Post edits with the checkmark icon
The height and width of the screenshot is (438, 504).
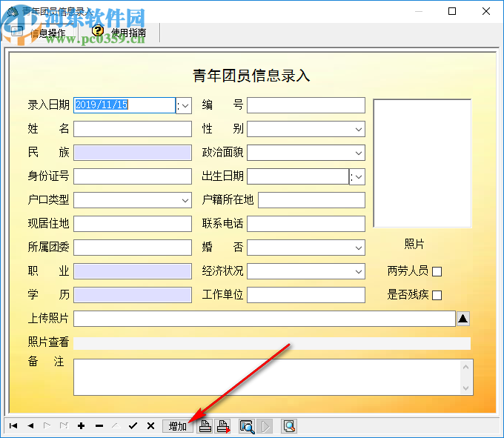(133, 426)
